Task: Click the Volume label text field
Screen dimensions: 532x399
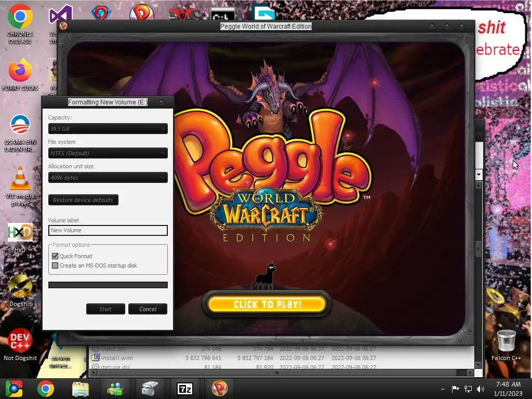Action: pos(108,230)
